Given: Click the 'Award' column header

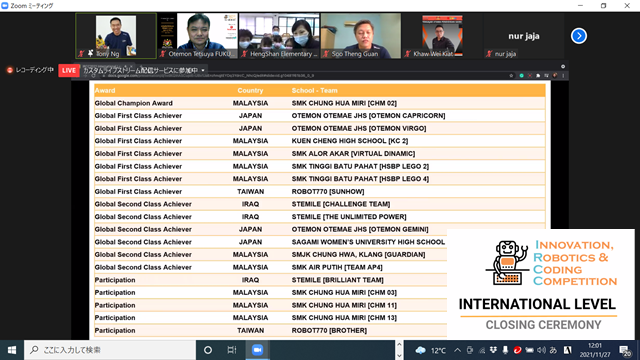Looking at the screenshot, I should click(x=105, y=91).
